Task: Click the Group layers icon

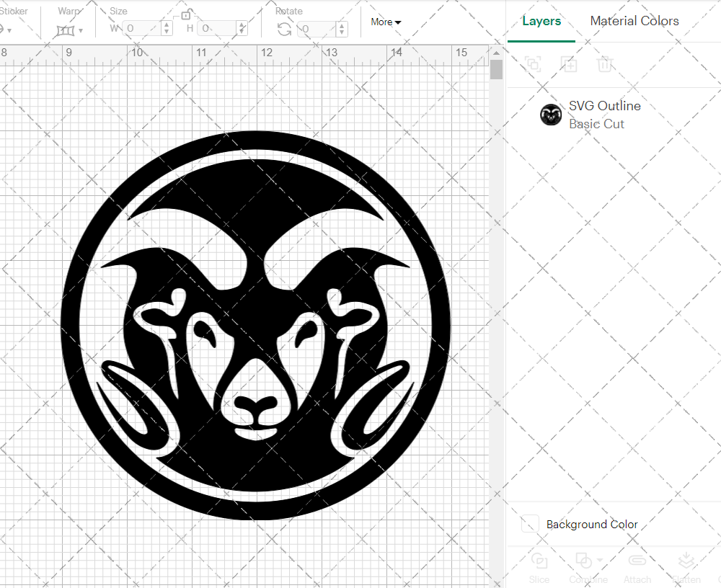Action: (x=533, y=63)
